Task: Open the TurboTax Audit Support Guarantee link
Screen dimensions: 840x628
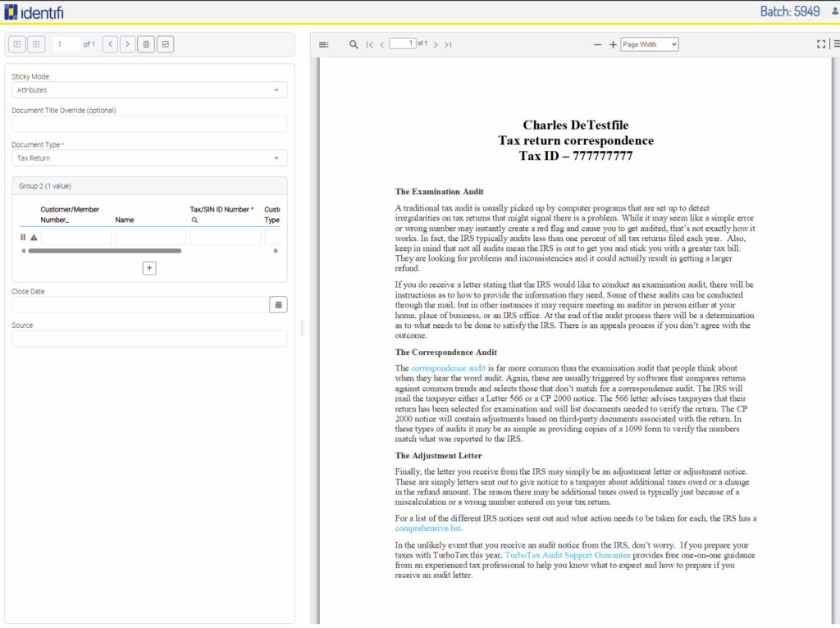Action: [x=568, y=555]
